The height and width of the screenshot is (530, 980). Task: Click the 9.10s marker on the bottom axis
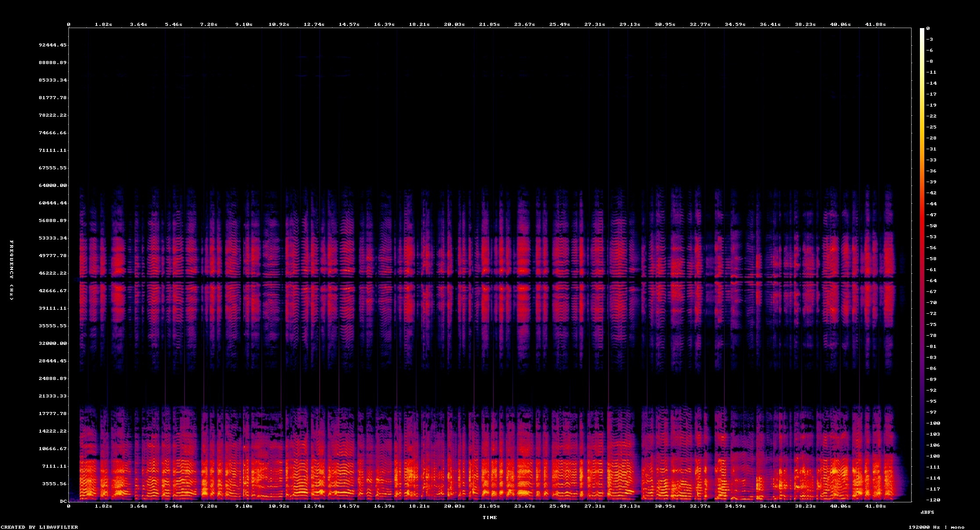tap(243, 506)
